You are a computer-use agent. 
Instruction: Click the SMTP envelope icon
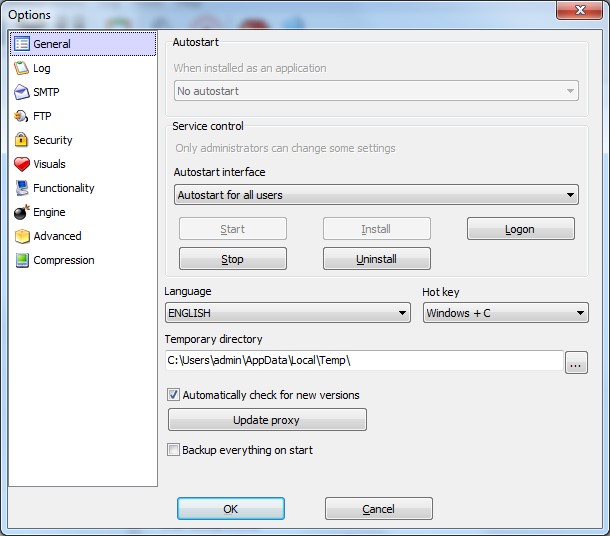(x=21, y=92)
